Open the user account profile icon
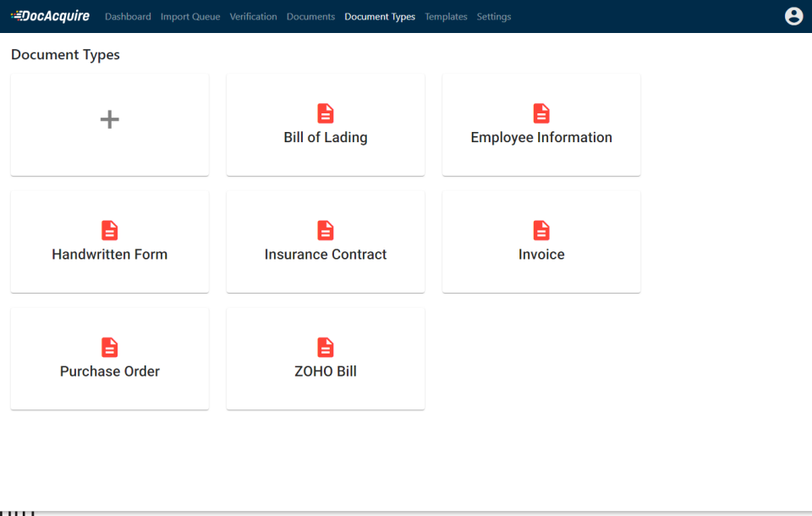Image resolution: width=812 pixels, height=516 pixels. click(793, 17)
